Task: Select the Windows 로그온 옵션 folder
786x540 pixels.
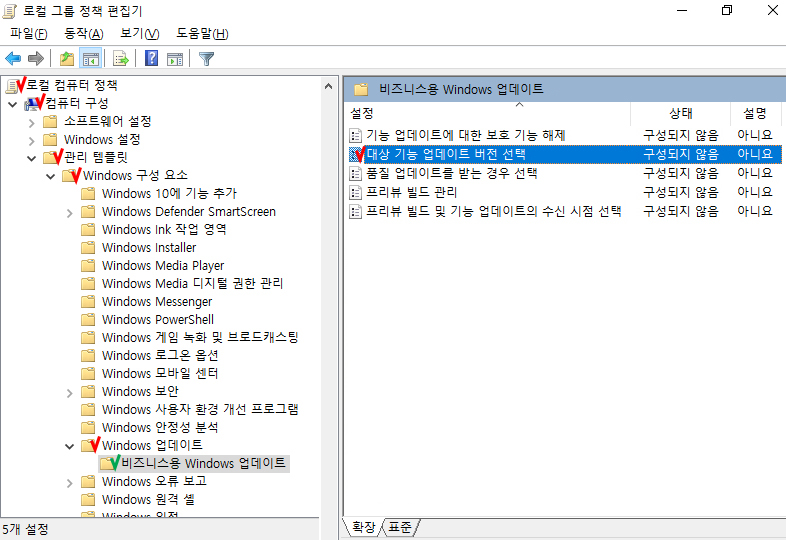Action: (160, 355)
